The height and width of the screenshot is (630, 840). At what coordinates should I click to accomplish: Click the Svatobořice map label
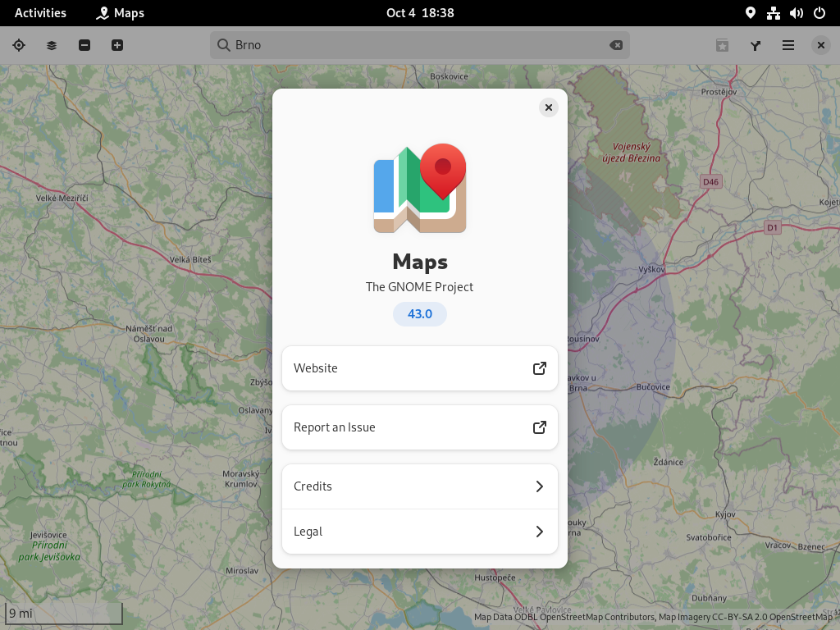[708, 537]
